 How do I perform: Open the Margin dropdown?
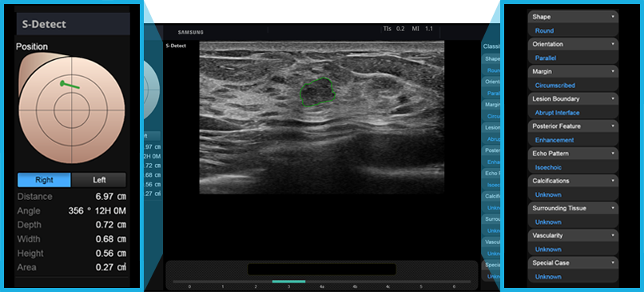(573, 71)
